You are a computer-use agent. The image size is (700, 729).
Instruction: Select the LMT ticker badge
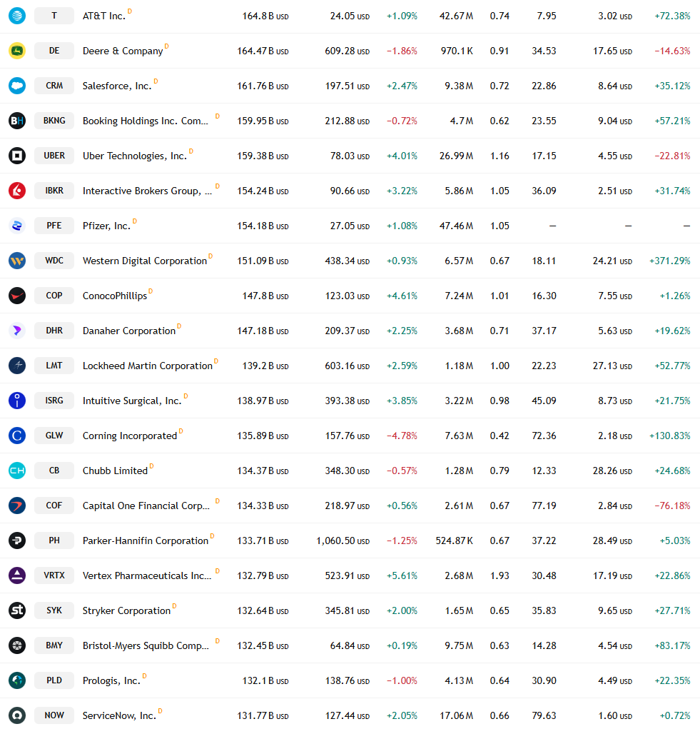54,366
